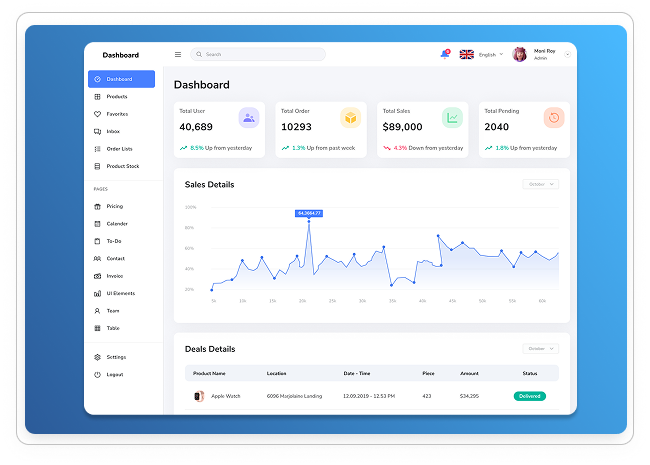650x465 pixels.
Task: Open the To-Do page
Action: click(x=114, y=241)
